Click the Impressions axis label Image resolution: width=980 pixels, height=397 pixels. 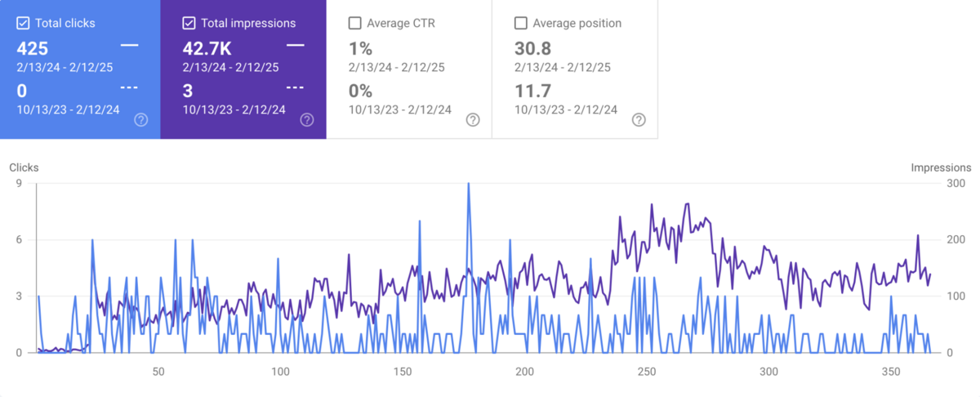pyautogui.click(x=941, y=167)
